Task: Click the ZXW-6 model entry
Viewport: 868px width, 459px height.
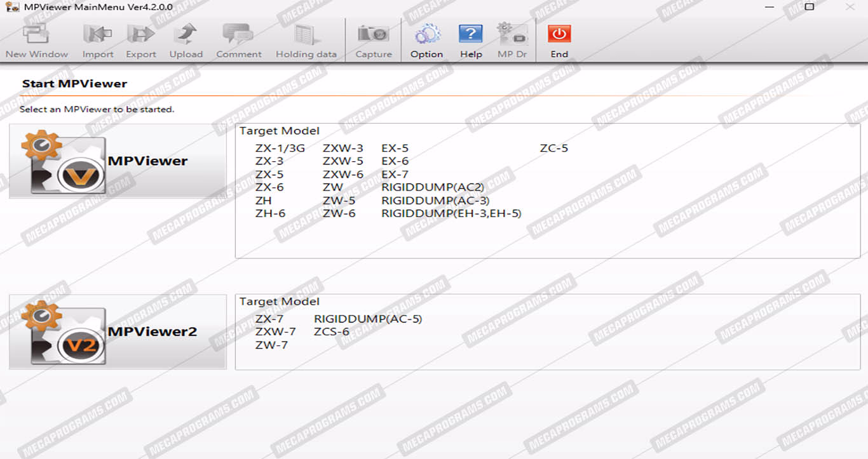Action: click(x=343, y=175)
